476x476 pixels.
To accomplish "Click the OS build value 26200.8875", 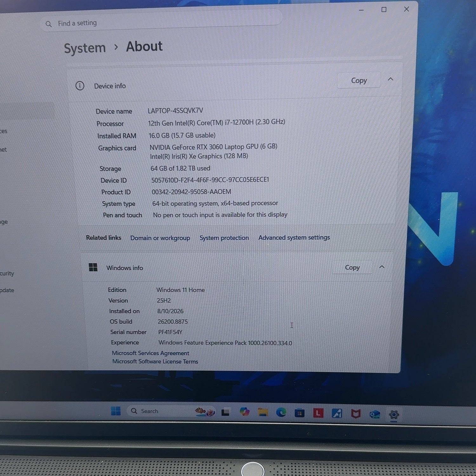I will click(173, 321).
